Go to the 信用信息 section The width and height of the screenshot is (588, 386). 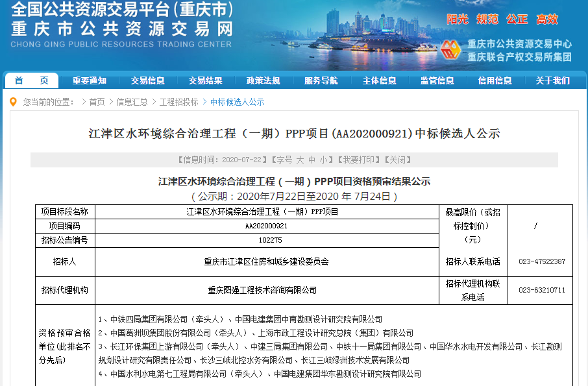point(495,81)
